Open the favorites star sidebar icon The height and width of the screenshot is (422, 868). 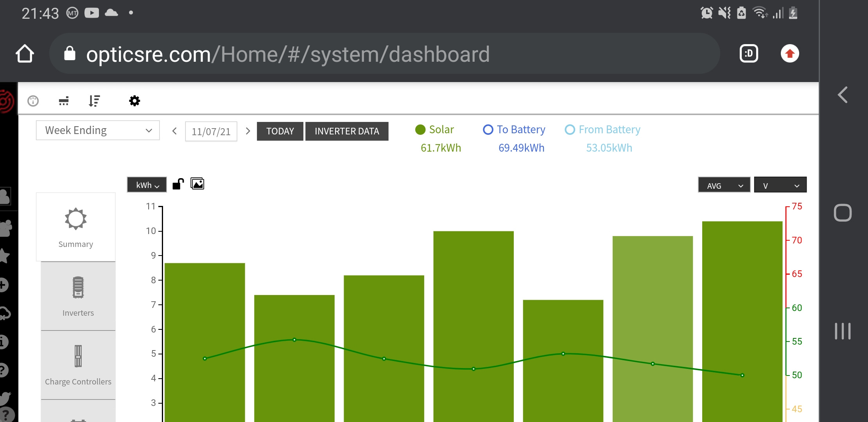coord(4,256)
